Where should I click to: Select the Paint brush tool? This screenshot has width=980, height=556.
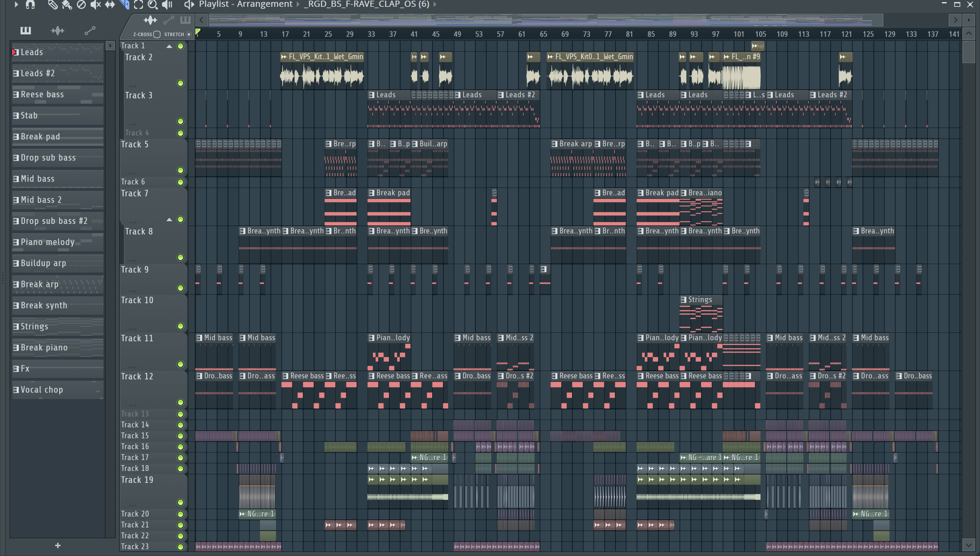point(67,4)
